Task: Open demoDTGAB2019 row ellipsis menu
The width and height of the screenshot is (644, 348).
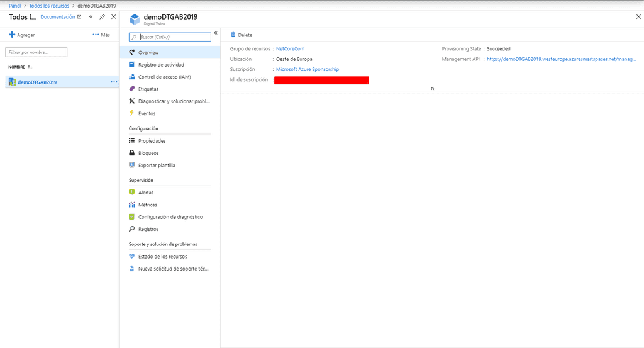Action: [x=114, y=82]
